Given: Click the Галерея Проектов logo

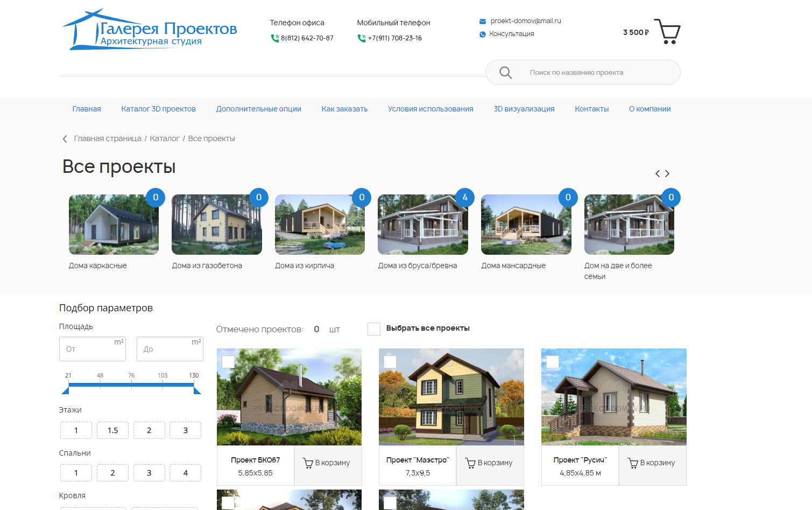Looking at the screenshot, I should (x=150, y=30).
